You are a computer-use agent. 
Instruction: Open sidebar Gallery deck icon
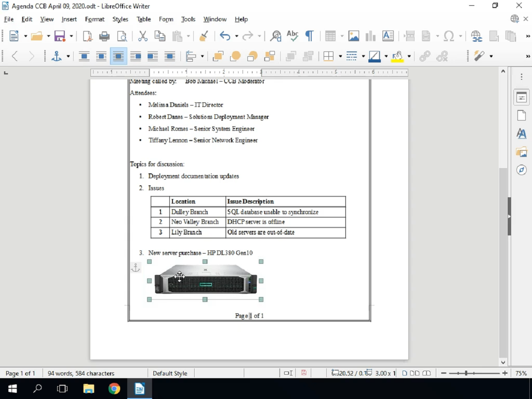click(521, 152)
